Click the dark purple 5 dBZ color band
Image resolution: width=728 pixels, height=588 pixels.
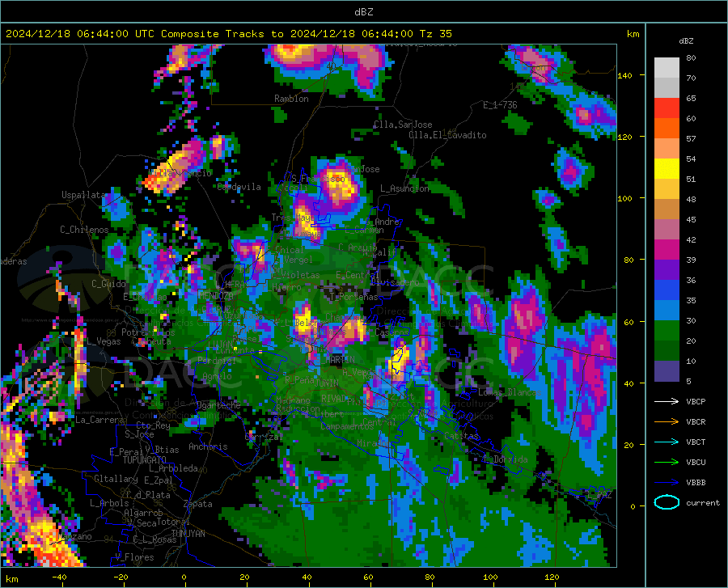click(x=667, y=371)
